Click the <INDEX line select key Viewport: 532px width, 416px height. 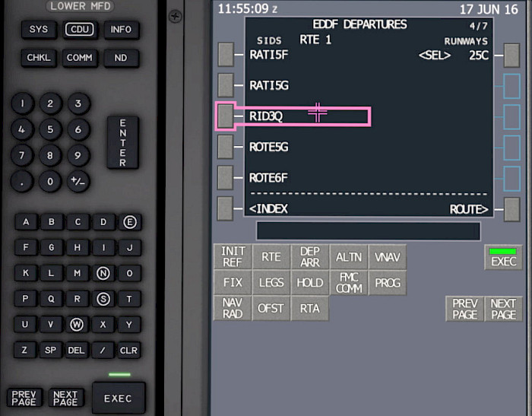click(225, 208)
